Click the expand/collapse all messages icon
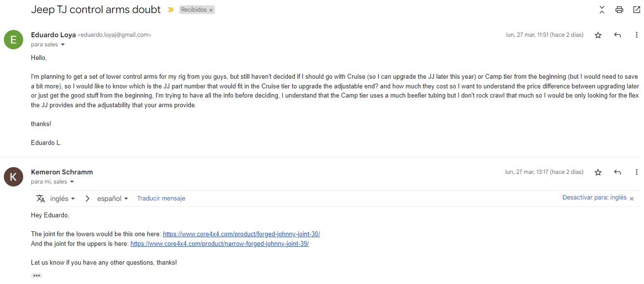Screen dimensions: 644x284 point(602,10)
